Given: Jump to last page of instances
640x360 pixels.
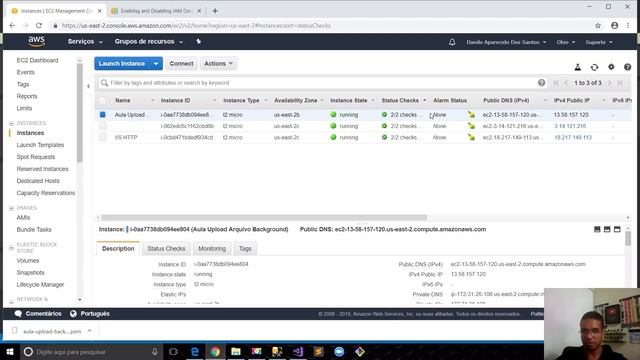Looking at the screenshot, I should (620, 83).
